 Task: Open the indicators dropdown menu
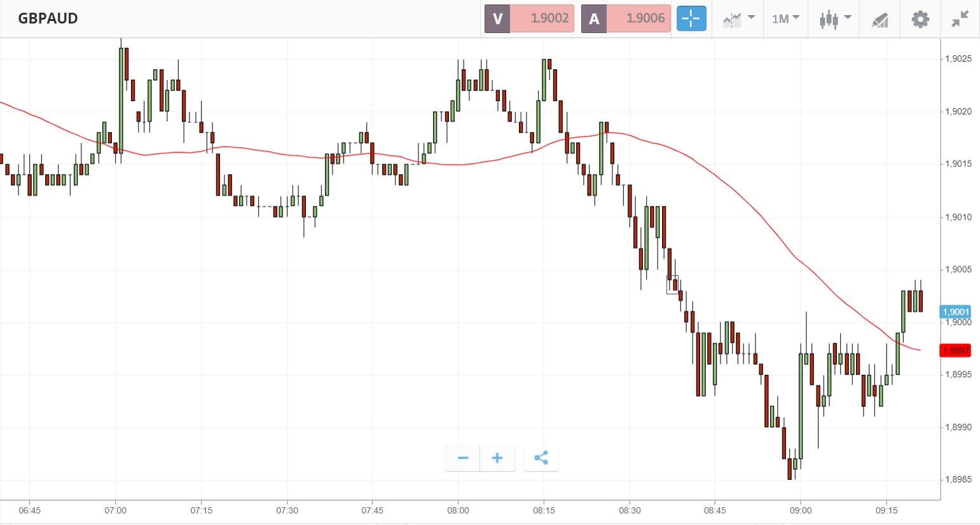(x=738, y=18)
